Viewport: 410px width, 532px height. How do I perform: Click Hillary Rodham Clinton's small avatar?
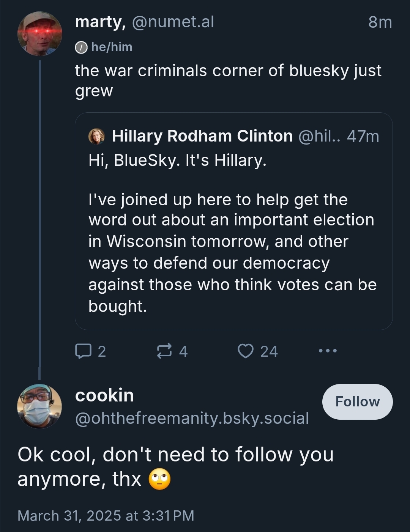(x=96, y=136)
